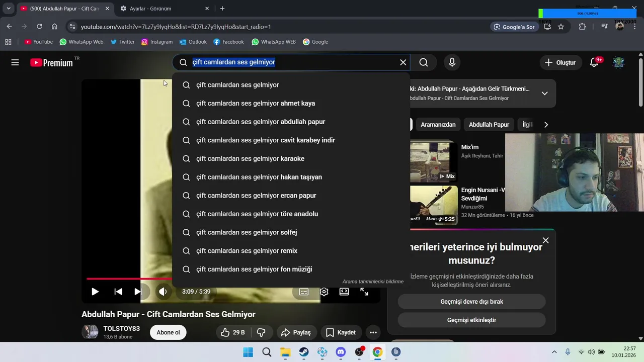Dismiss the recommendations prompt with X
644x362 pixels.
pyautogui.click(x=545, y=240)
